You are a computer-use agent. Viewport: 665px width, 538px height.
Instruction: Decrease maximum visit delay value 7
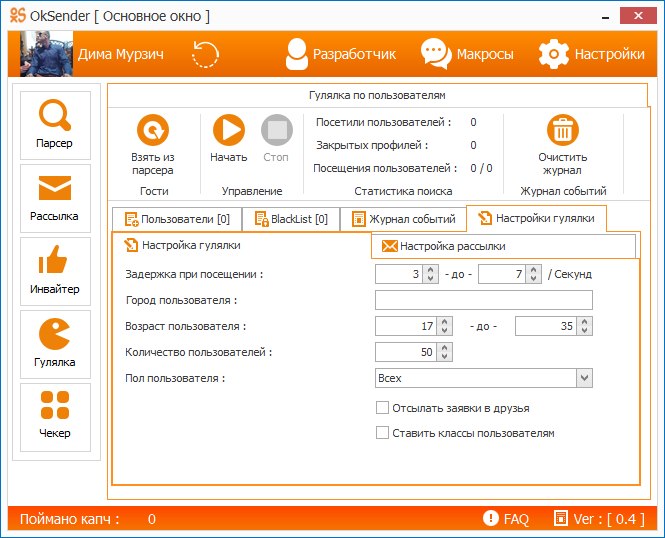[533, 278]
